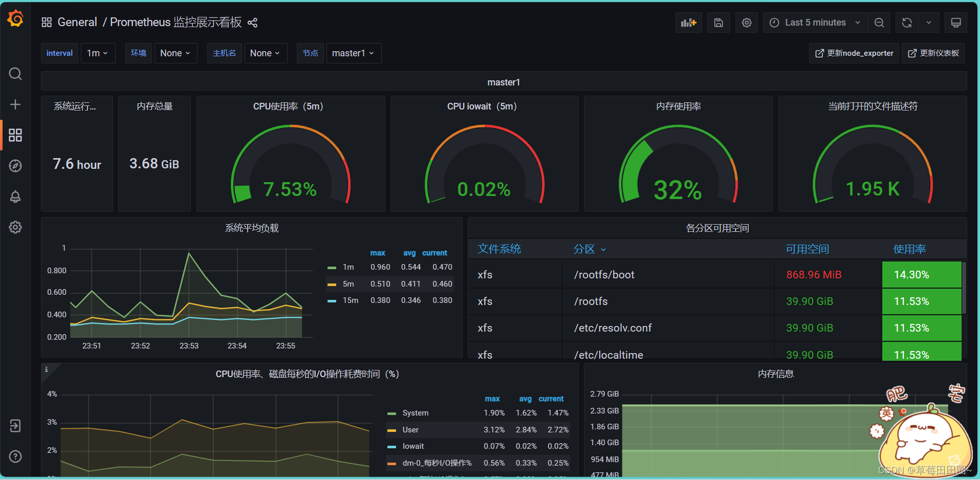Open the 系统平均负载 panel title menu
Image resolution: width=980 pixels, height=480 pixels.
(x=252, y=228)
